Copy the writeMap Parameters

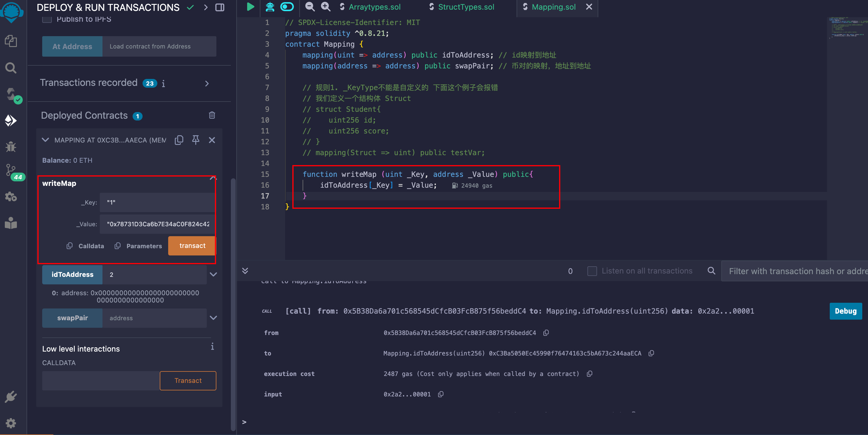[x=117, y=246]
